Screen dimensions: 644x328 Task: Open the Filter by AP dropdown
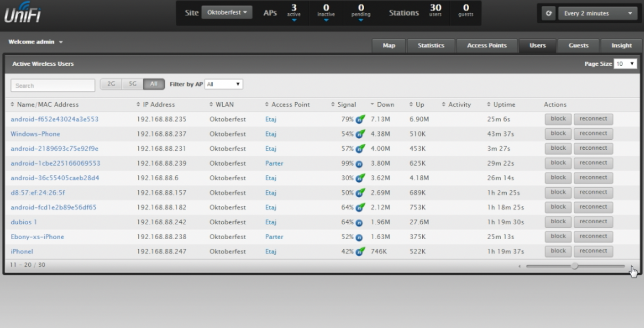[x=224, y=84]
